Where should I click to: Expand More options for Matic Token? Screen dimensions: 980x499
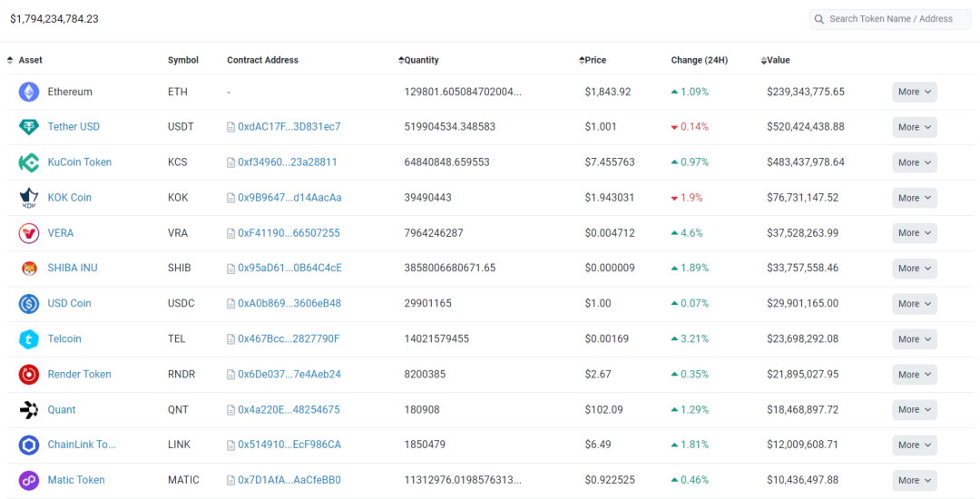pyautogui.click(x=915, y=480)
